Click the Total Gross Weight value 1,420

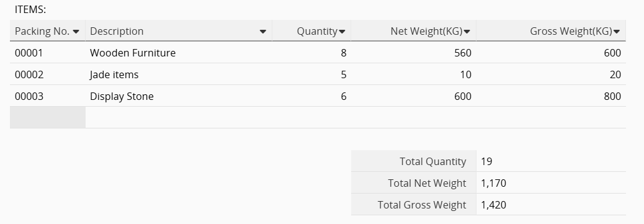coord(551,205)
